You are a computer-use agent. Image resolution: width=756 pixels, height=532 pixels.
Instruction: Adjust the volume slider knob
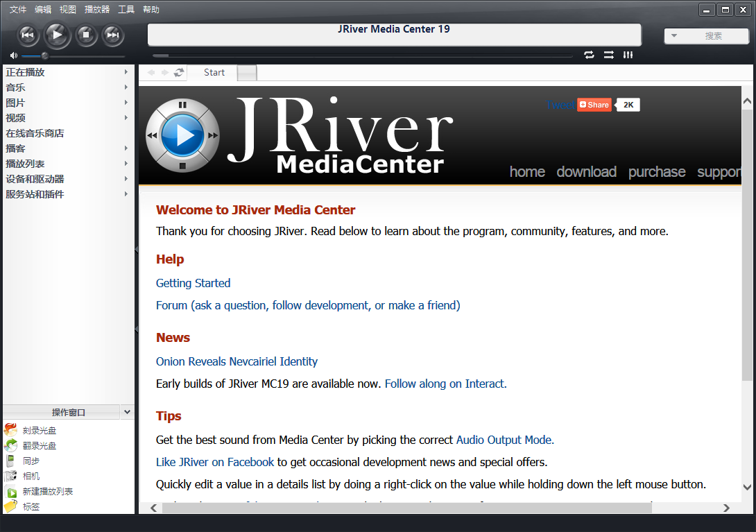click(44, 55)
